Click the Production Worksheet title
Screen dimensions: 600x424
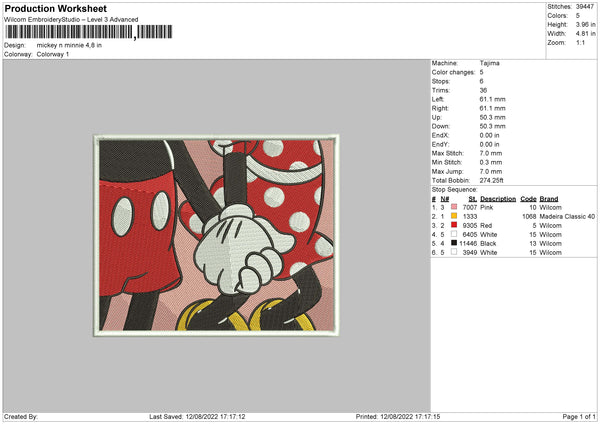(x=55, y=8)
